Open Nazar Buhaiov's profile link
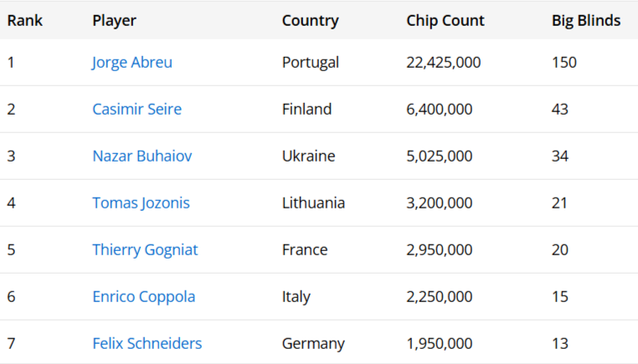The height and width of the screenshot is (364, 638). [141, 156]
